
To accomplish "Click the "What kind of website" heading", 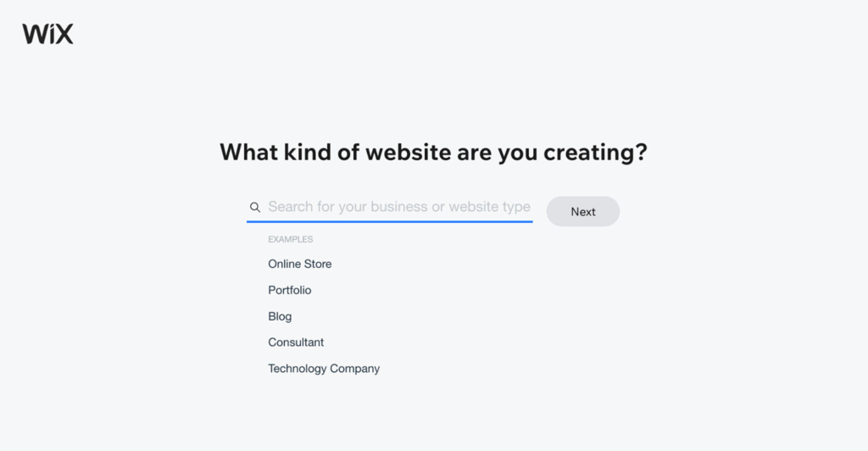I will (433, 153).
